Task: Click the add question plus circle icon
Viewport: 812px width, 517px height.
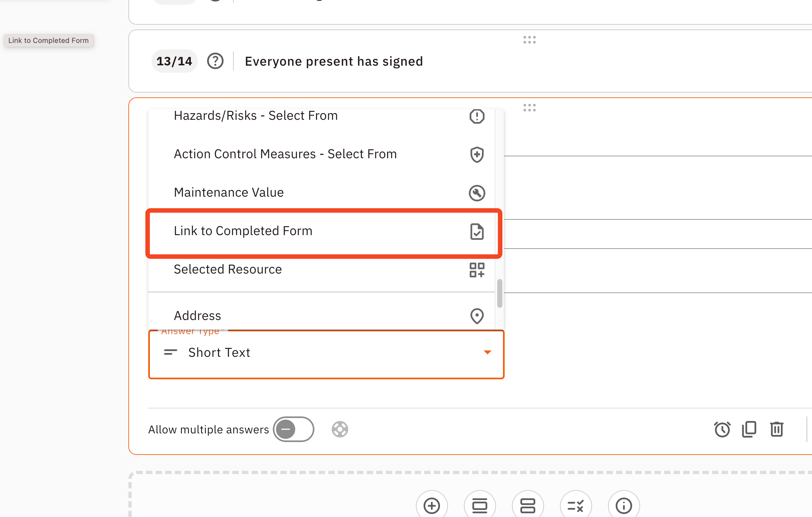Action: (x=432, y=505)
